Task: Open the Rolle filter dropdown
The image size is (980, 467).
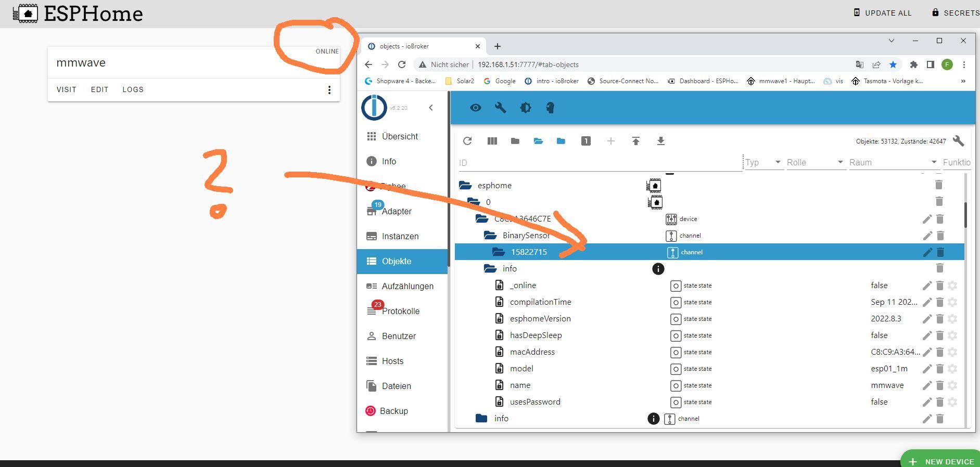Action: click(816, 162)
